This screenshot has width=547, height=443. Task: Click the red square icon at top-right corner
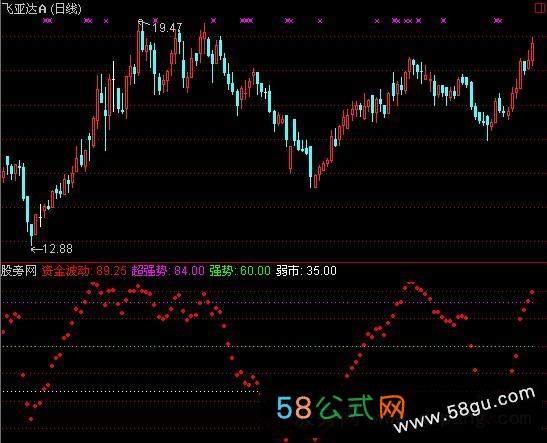[x=540, y=8]
